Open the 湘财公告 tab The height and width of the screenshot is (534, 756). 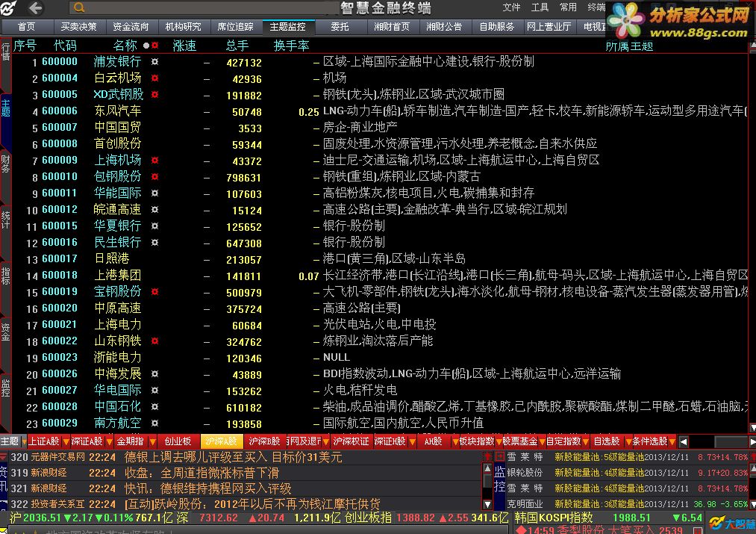tap(444, 27)
